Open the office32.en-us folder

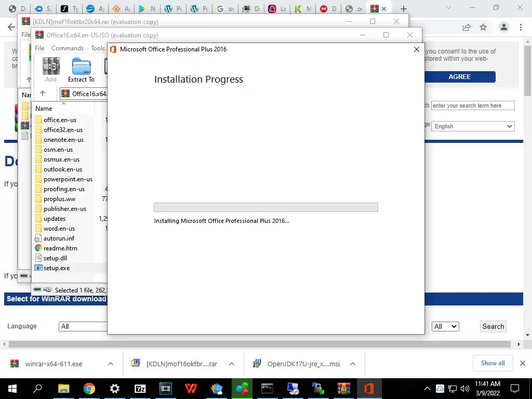point(63,130)
